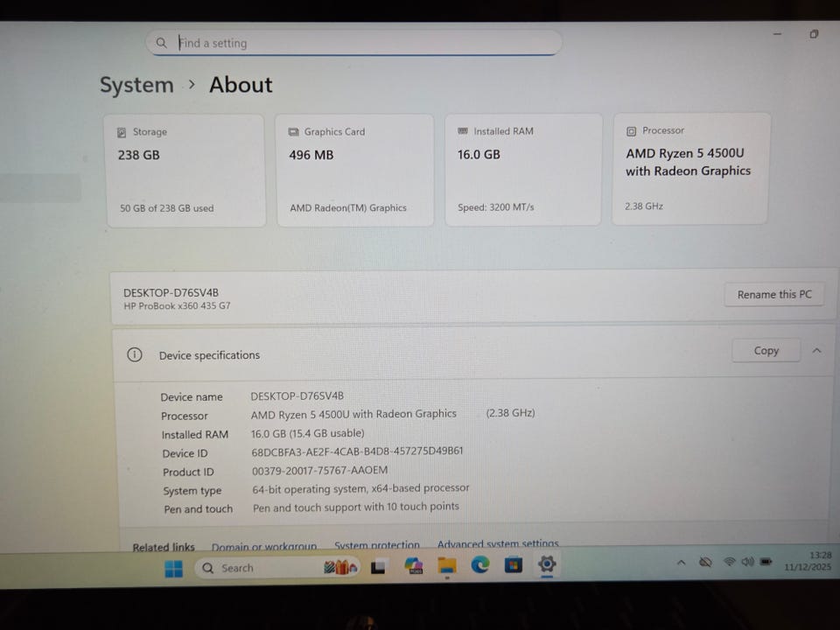This screenshot has width=840, height=630.
Task: Go back to System breadcrumb
Action: click(x=137, y=85)
